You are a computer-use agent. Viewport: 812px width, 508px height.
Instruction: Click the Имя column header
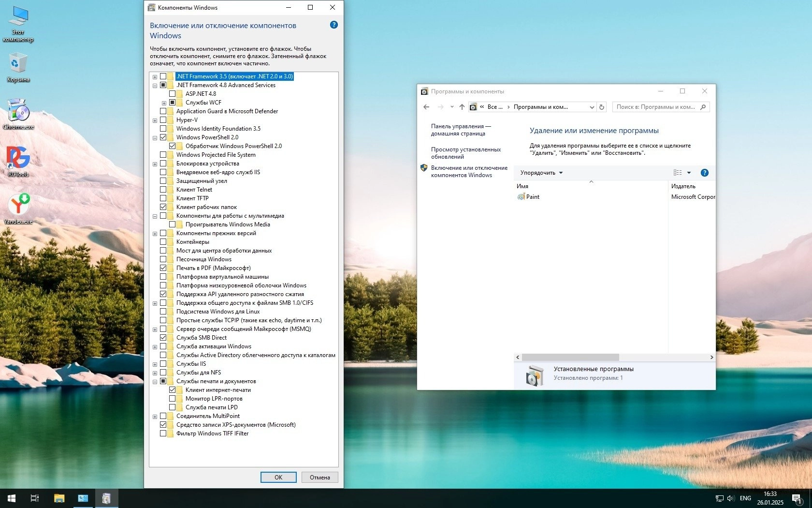pyautogui.click(x=522, y=186)
